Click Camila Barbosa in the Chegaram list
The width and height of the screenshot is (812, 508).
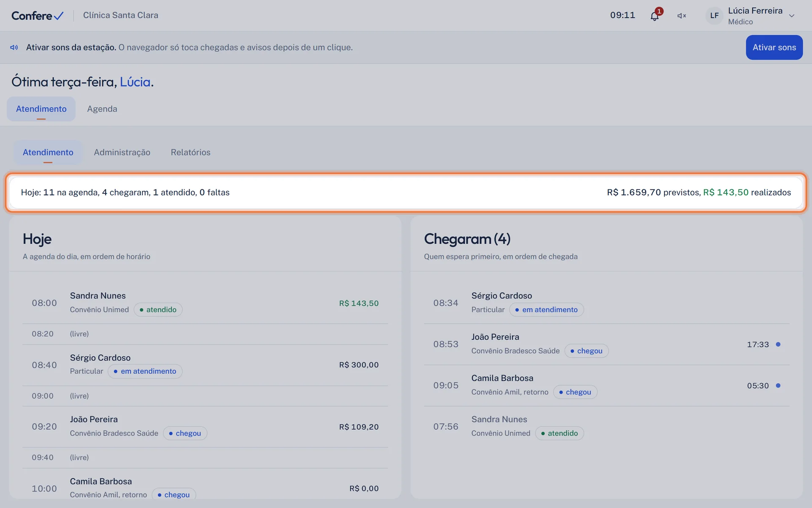pos(606,385)
